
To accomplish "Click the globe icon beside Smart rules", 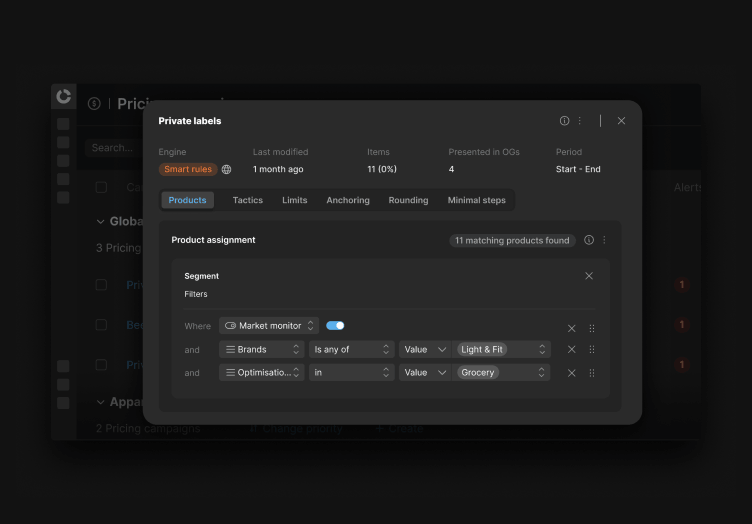I will [x=226, y=169].
